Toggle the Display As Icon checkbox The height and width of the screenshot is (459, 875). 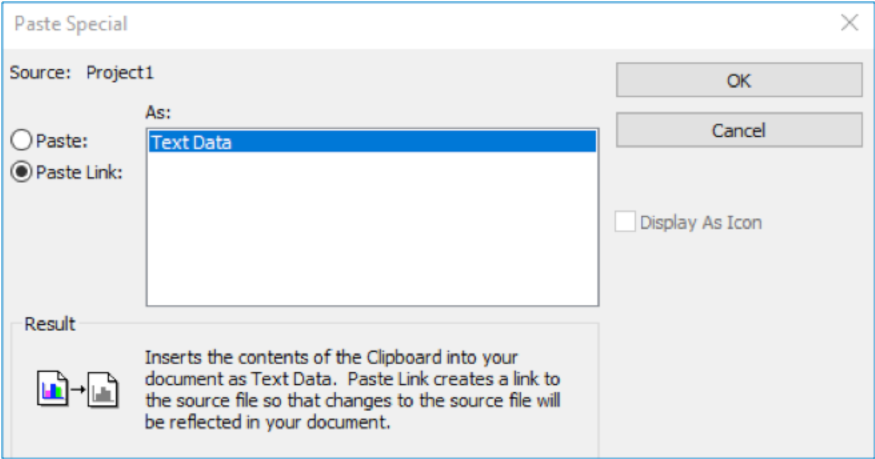[x=625, y=222]
